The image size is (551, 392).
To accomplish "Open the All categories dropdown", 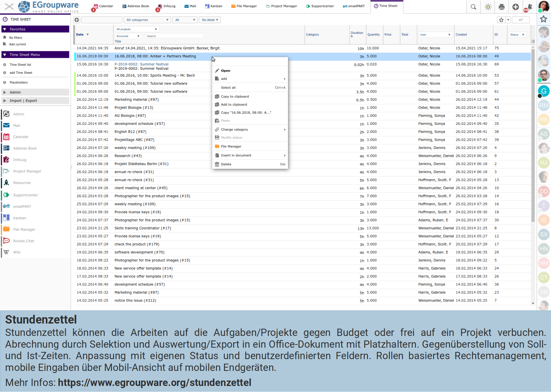I will coord(147,20).
